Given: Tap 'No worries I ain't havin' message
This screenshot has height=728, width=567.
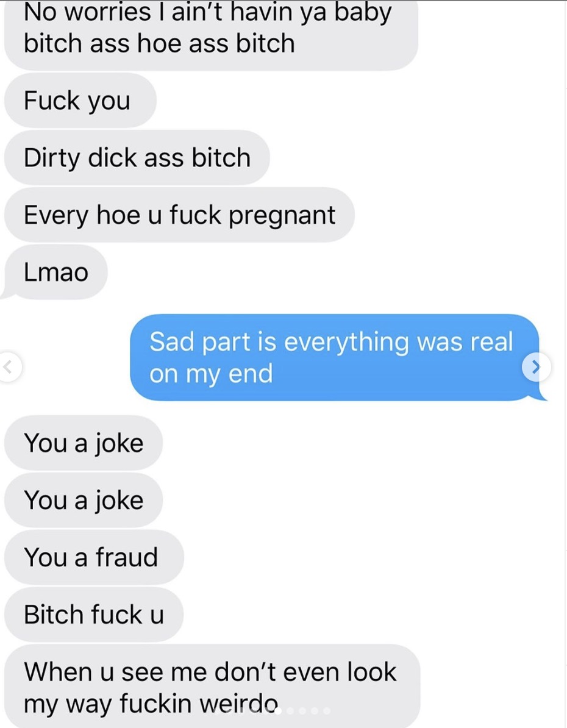Looking at the screenshot, I should [212, 32].
